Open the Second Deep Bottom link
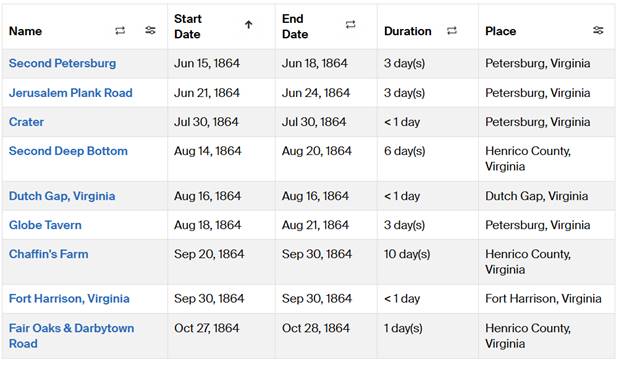 [68, 151]
